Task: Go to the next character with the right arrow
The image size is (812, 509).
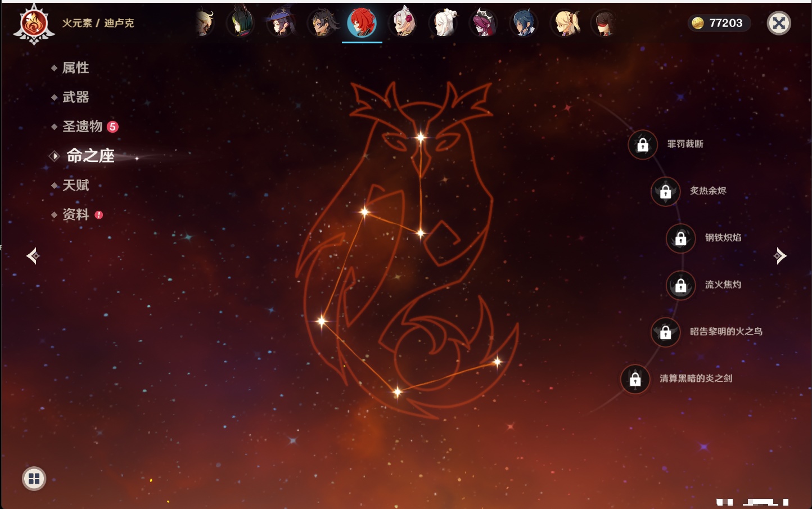Action: 780,256
